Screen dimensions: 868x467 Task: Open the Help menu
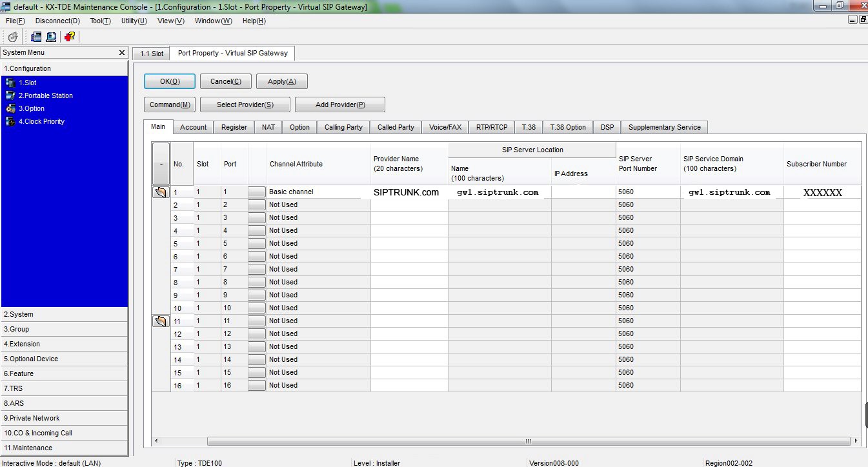tap(254, 21)
